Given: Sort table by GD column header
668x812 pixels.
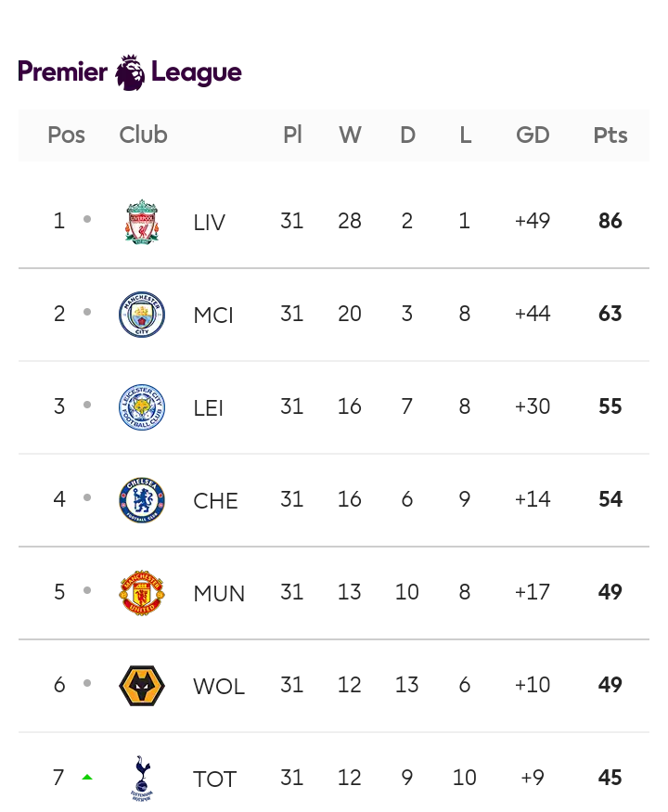Looking at the screenshot, I should 533,135.
